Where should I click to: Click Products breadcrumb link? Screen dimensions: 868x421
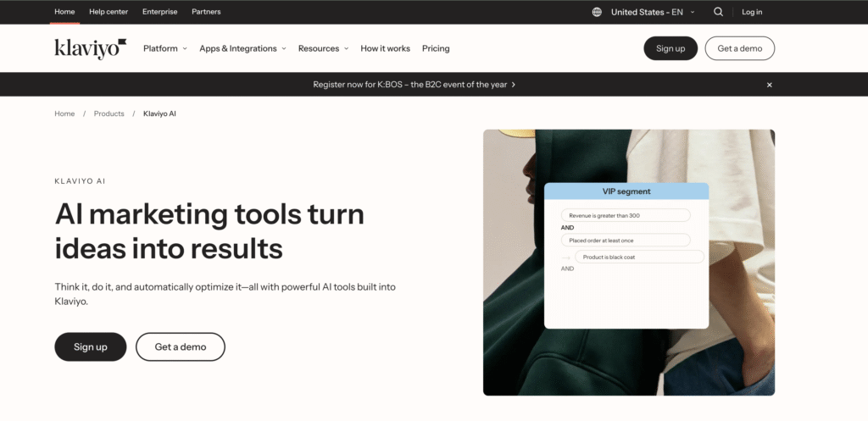[x=108, y=114]
